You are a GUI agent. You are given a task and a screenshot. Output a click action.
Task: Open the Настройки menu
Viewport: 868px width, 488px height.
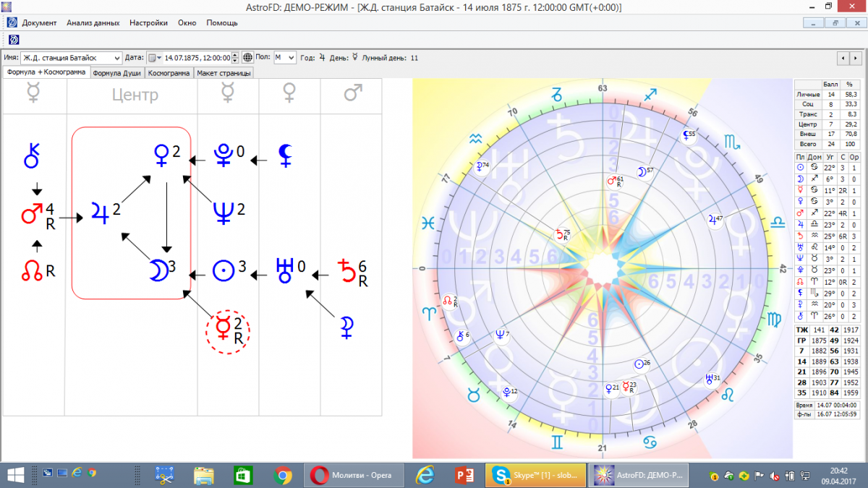[x=148, y=22]
